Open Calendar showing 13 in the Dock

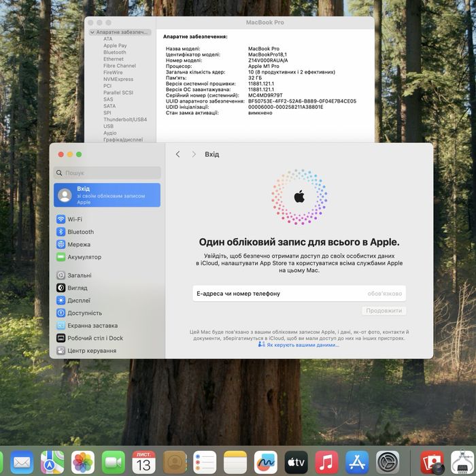[144, 462]
